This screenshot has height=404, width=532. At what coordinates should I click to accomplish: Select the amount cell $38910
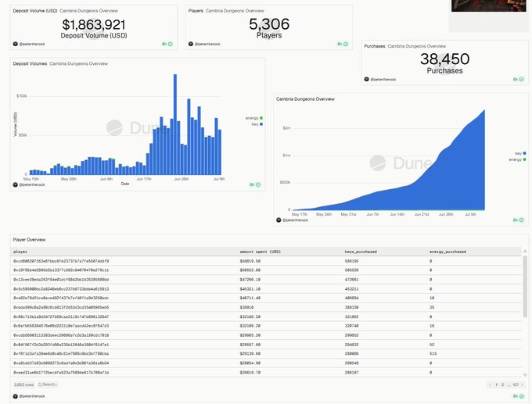(x=246, y=307)
